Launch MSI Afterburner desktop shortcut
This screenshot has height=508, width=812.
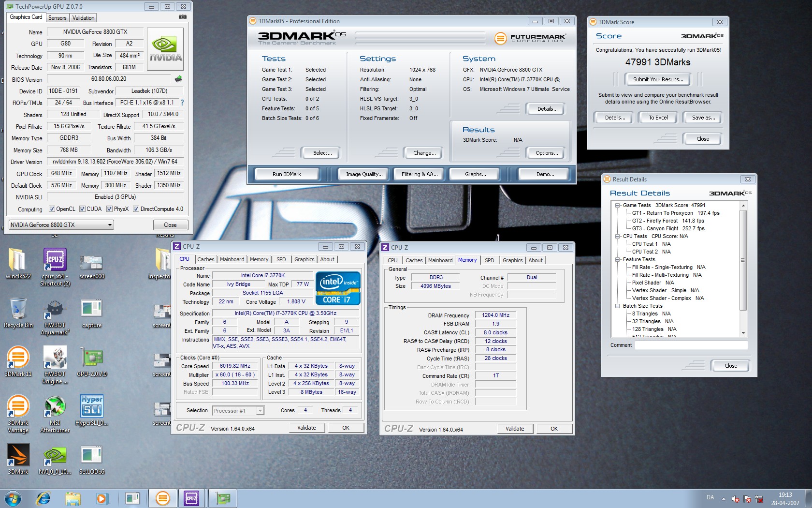[x=55, y=414]
